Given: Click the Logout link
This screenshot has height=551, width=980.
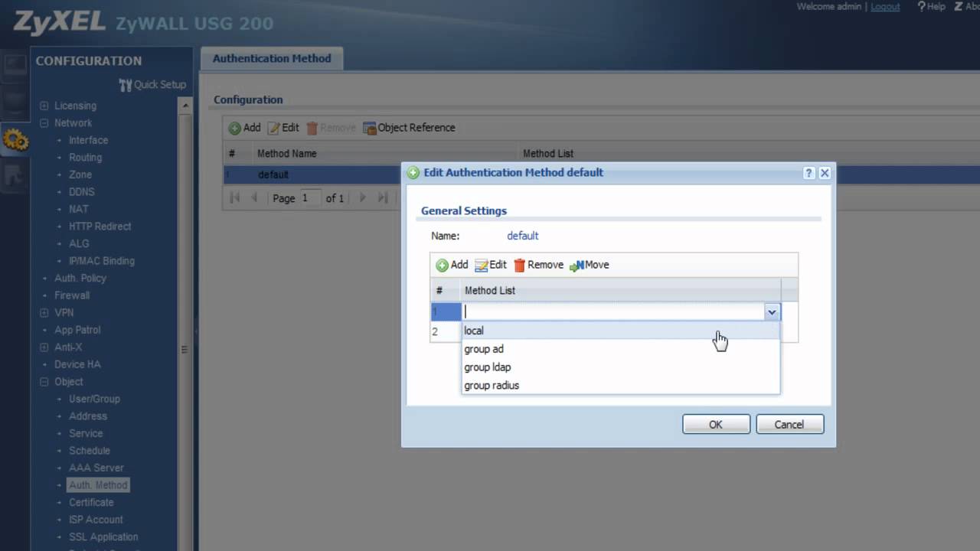Looking at the screenshot, I should point(885,6).
